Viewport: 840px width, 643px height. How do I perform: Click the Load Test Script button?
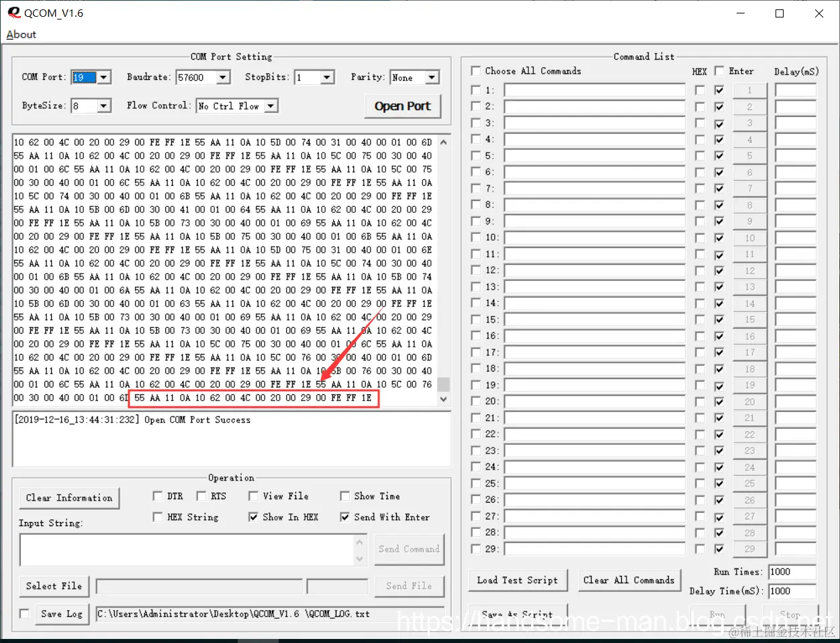click(517, 581)
